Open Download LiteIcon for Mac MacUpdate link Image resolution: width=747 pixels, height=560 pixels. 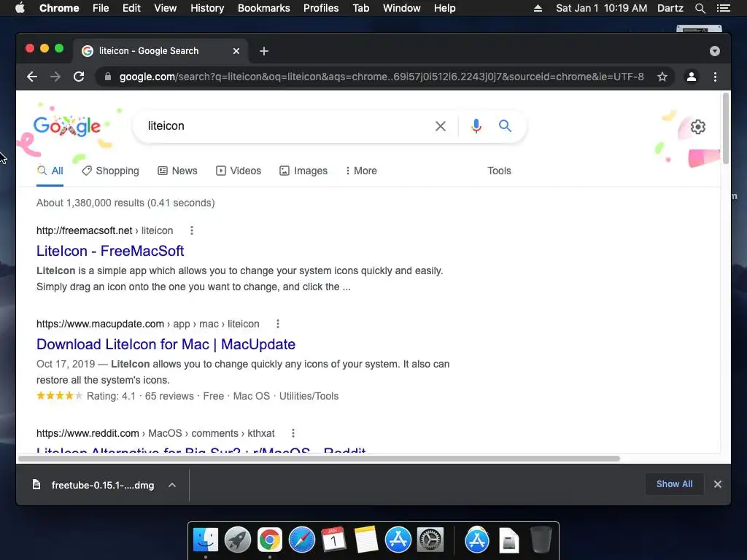(x=166, y=344)
